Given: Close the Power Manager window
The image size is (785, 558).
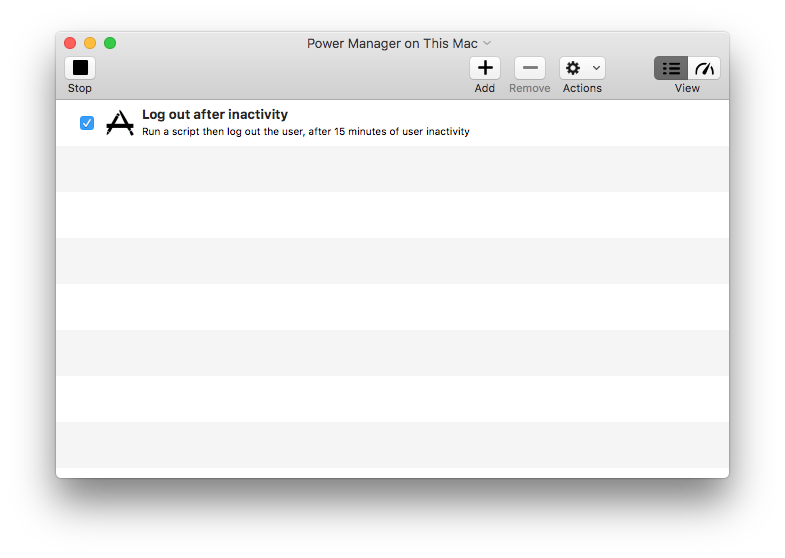Looking at the screenshot, I should 70,43.
